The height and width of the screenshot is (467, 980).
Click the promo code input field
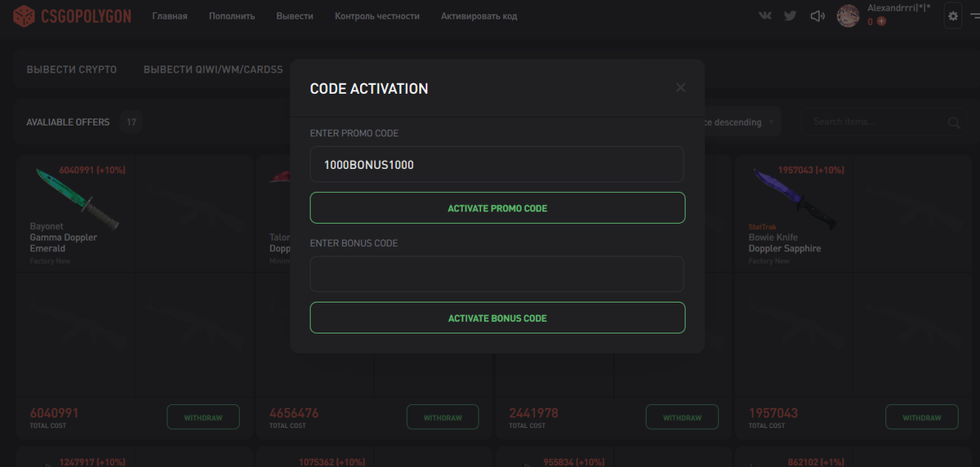point(497,164)
